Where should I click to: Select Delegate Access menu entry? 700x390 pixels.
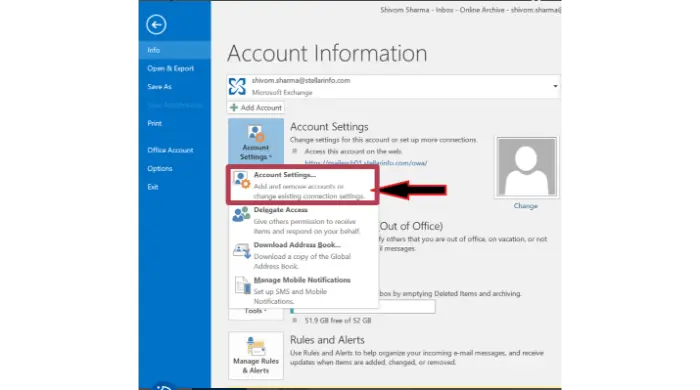[303, 220]
